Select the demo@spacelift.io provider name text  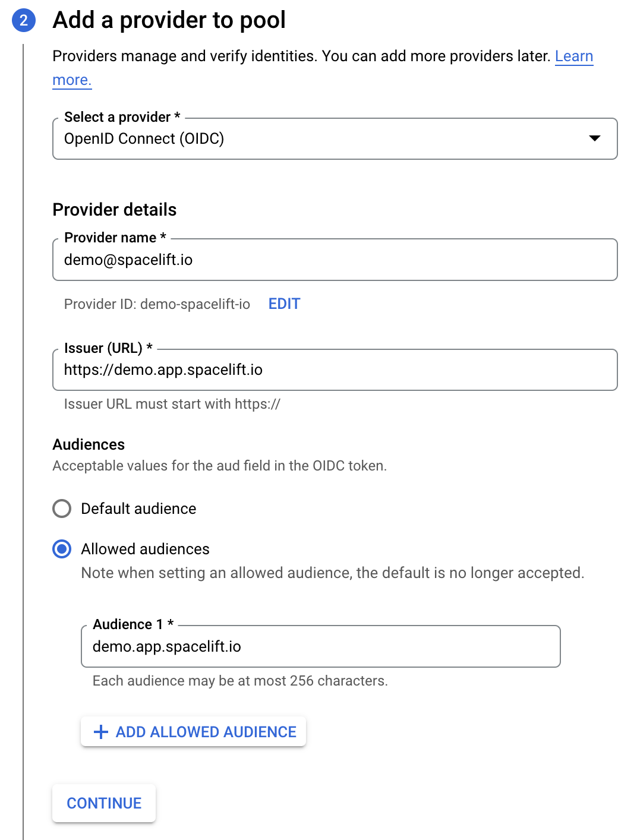[x=128, y=260]
